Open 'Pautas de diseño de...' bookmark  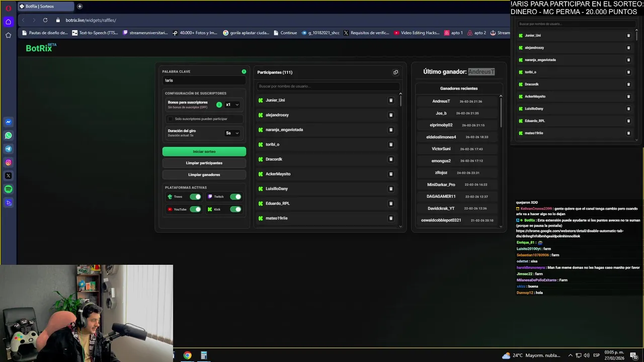[44, 33]
